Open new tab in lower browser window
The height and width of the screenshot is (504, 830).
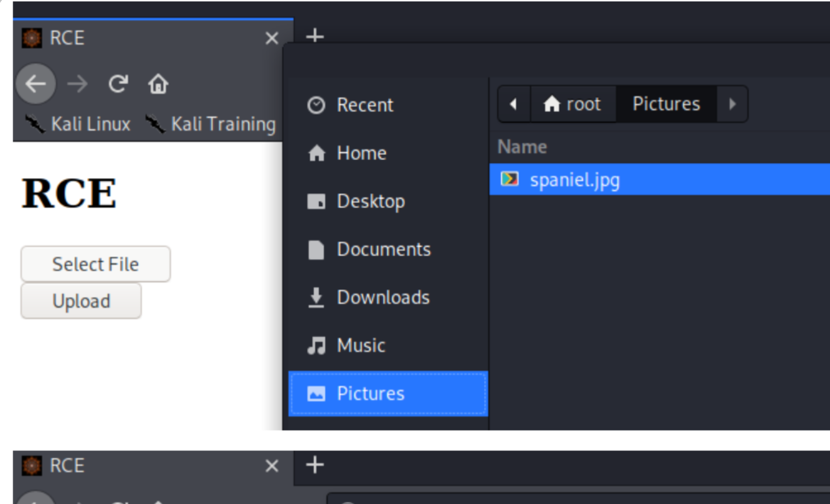click(x=315, y=465)
